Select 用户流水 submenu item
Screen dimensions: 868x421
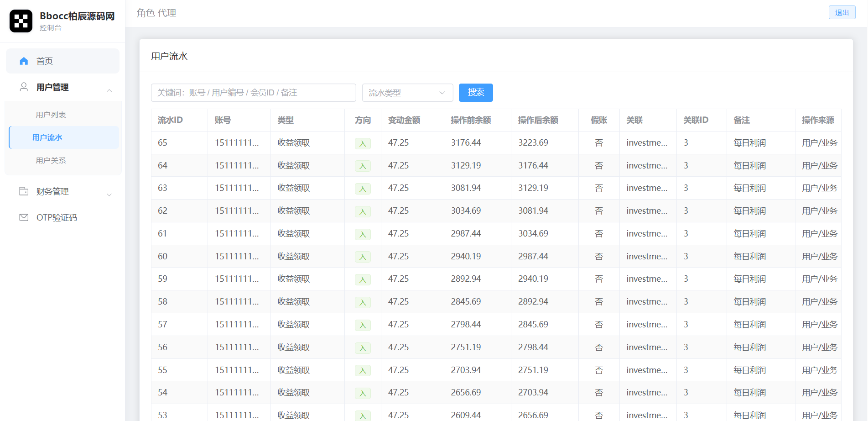(x=64, y=137)
